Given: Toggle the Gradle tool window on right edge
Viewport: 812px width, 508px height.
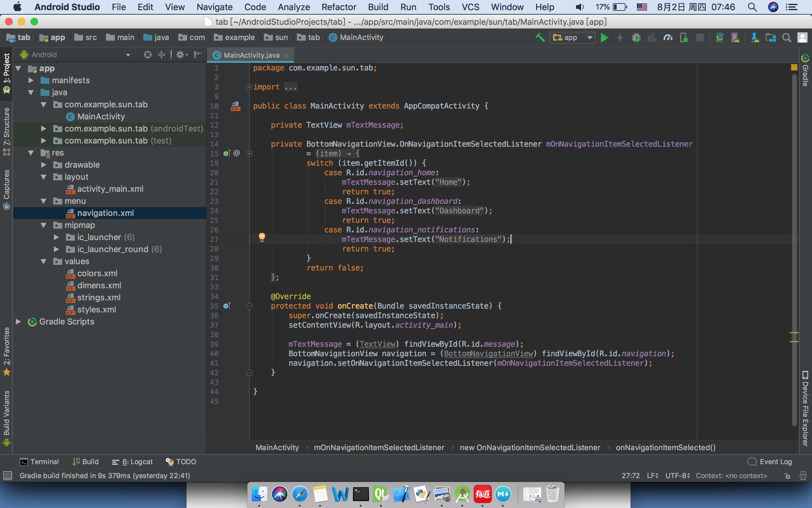Looking at the screenshot, I should point(805,70).
